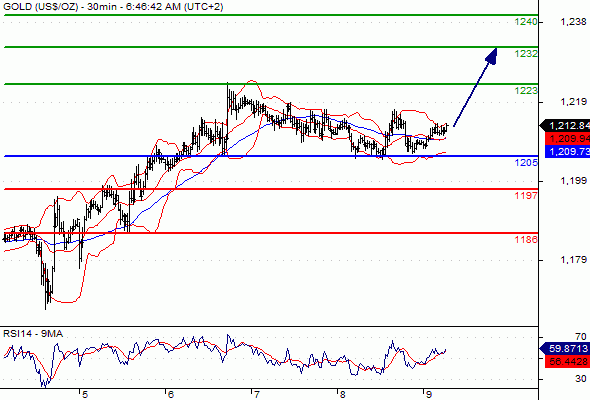Click the red RSI MA 56.4428 tag
The width and height of the screenshot is (590, 400).
click(567, 362)
